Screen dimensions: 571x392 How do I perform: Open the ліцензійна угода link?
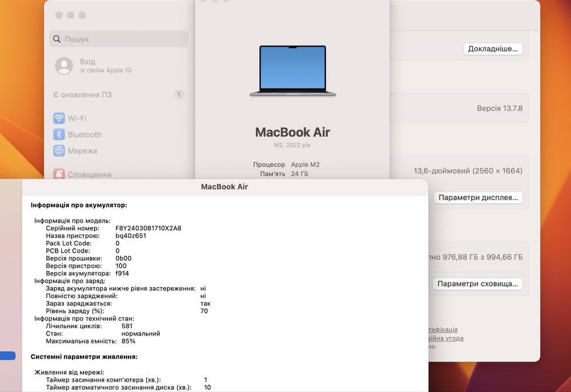pyautogui.click(x=446, y=338)
